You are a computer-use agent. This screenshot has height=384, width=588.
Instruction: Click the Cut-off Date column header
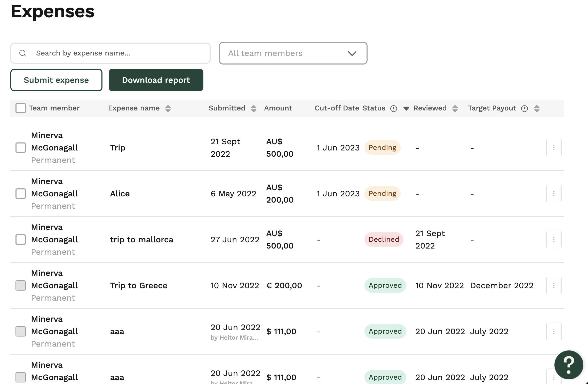tap(337, 108)
